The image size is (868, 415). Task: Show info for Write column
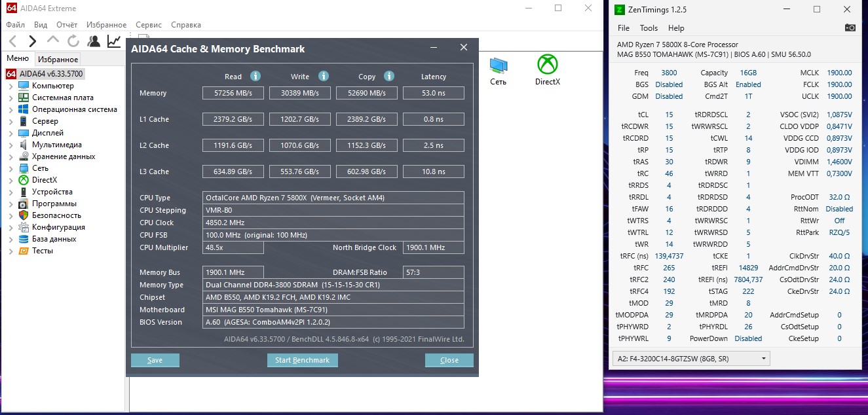324,76
